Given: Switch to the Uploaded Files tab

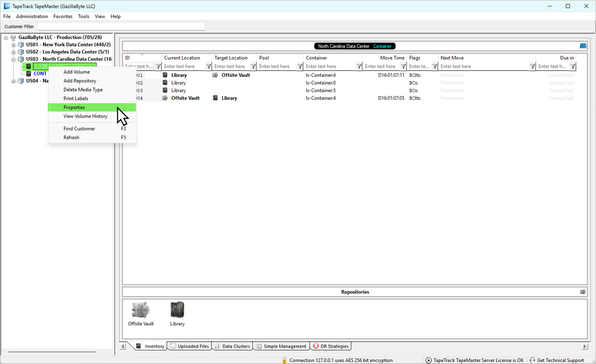Looking at the screenshot, I should 189,346.
